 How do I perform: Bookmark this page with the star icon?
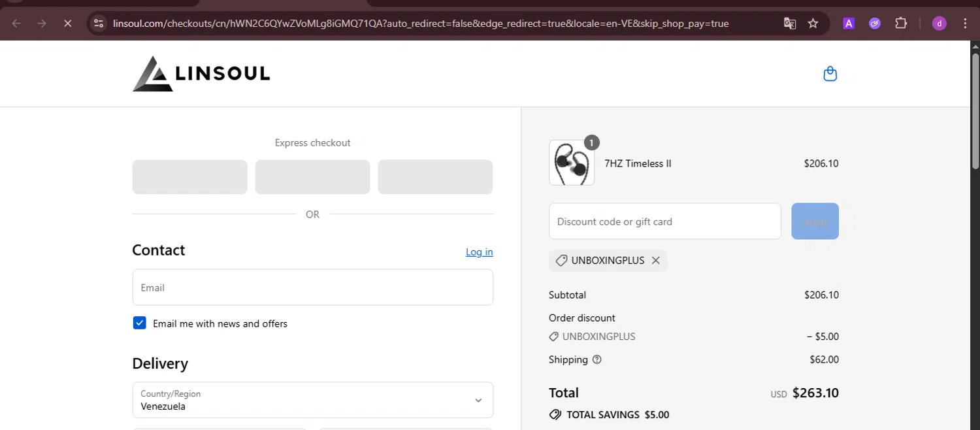[813, 24]
